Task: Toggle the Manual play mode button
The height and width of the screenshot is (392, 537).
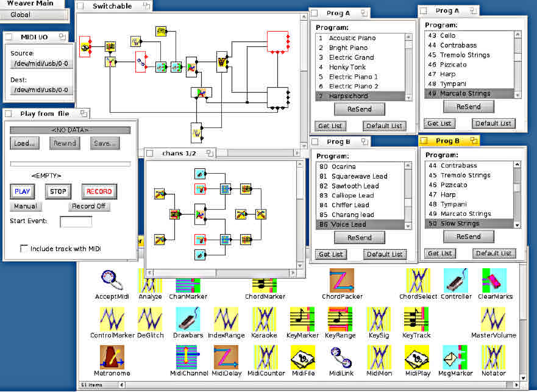Action: [x=26, y=206]
